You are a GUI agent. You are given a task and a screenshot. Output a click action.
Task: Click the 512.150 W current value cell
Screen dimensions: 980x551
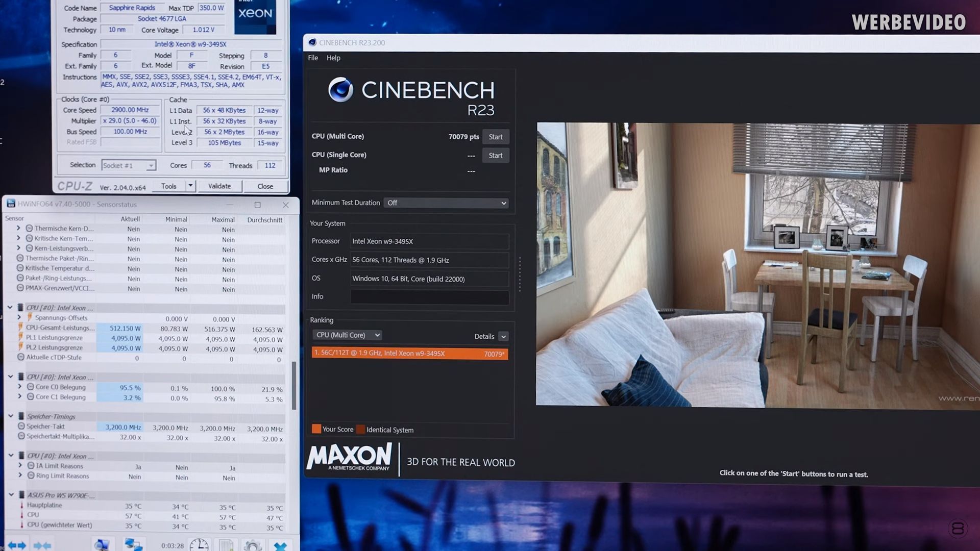[119, 329]
